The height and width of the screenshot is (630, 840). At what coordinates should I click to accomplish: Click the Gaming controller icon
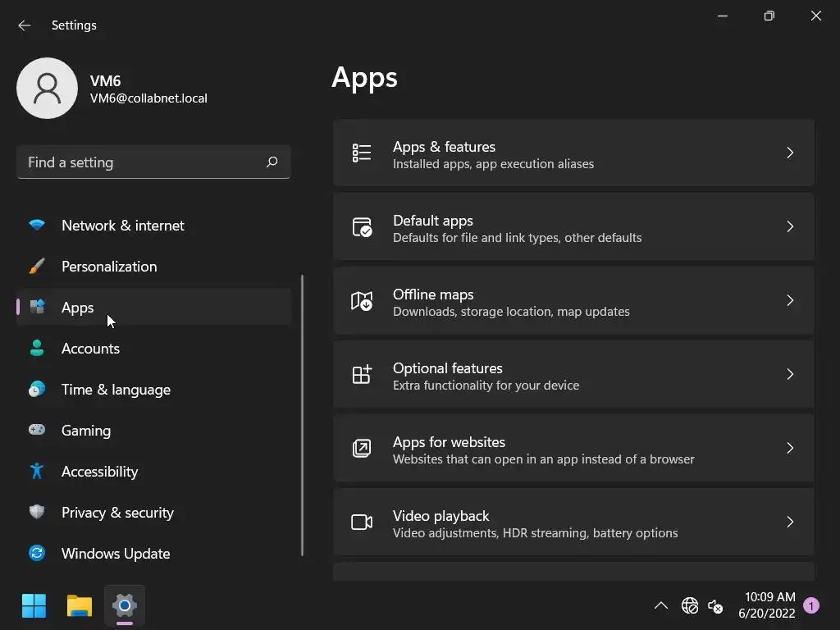[37, 430]
